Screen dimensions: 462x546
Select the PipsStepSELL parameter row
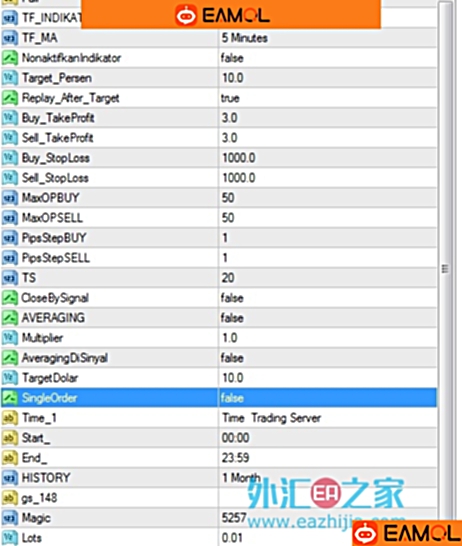219,258
